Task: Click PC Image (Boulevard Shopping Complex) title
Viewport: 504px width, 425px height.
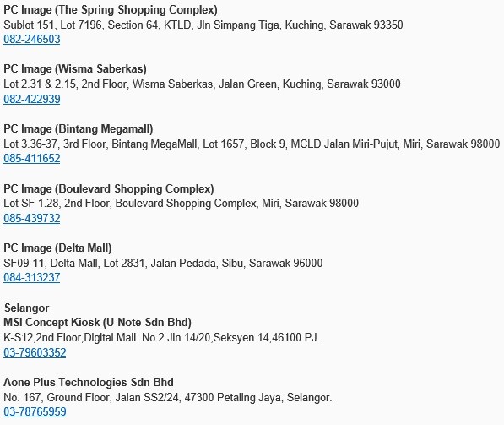Action: [109, 188]
